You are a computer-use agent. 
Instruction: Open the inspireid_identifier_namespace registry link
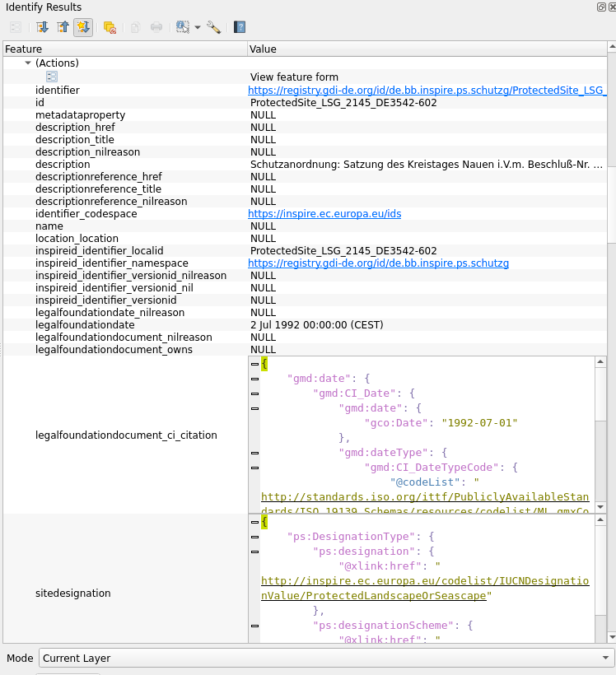tap(378, 263)
